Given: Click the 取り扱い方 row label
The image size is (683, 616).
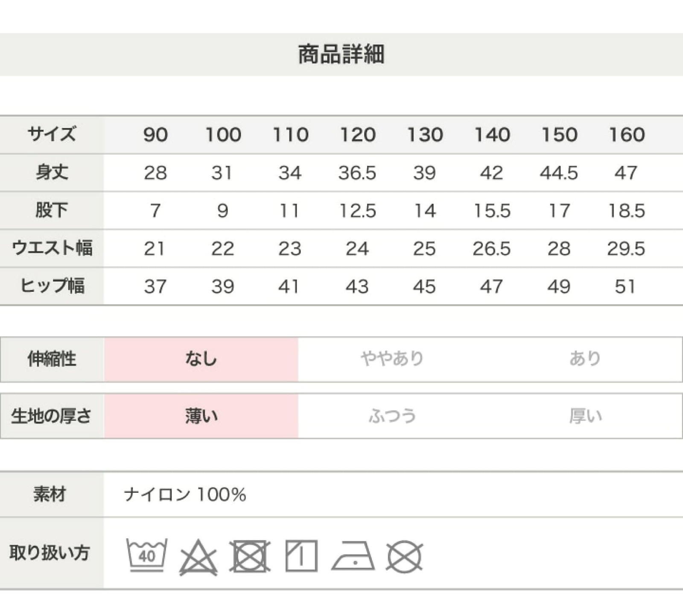Looking at the screenshot, I should click(50, 553).
